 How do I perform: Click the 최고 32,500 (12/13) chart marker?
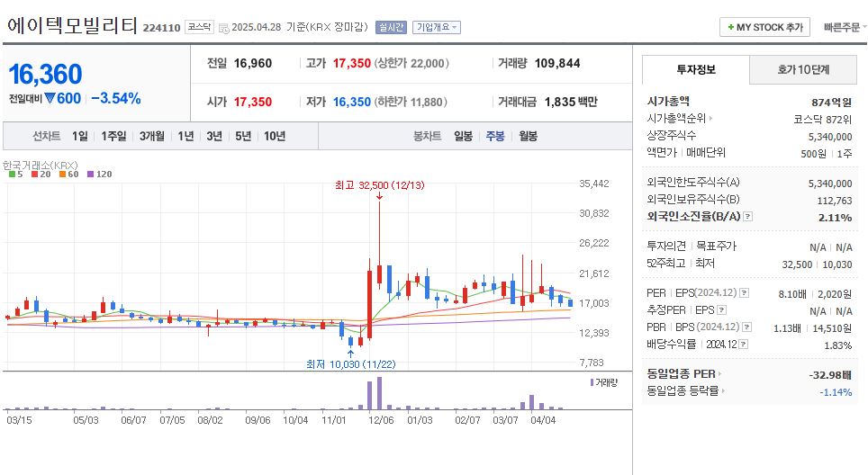coord(380,185)
